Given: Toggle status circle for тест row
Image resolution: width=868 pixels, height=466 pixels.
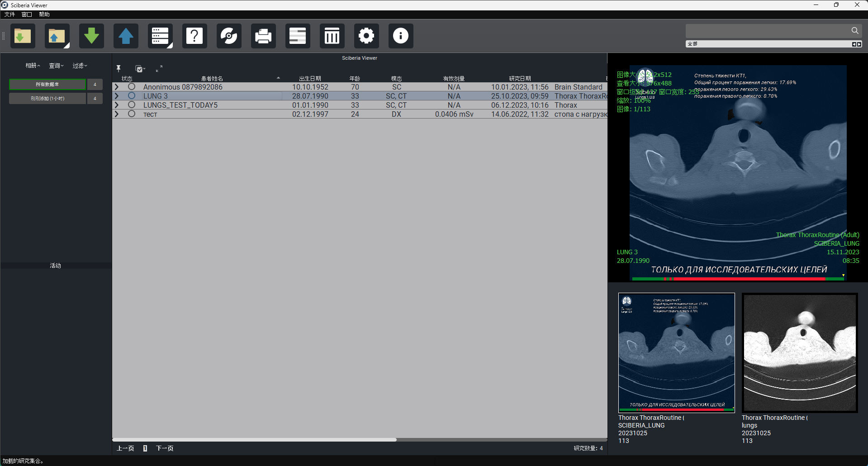Looking at the screenshot, I should click(x=132, y=114).
